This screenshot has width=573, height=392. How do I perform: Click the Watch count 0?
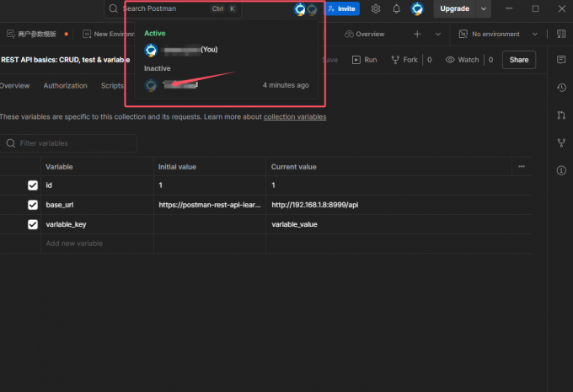tap(490, 60)
